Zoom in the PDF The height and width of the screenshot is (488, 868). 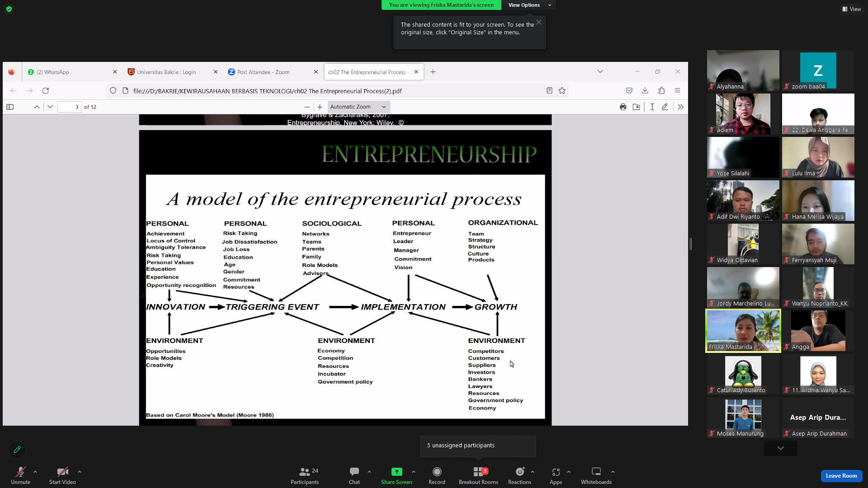320,107
